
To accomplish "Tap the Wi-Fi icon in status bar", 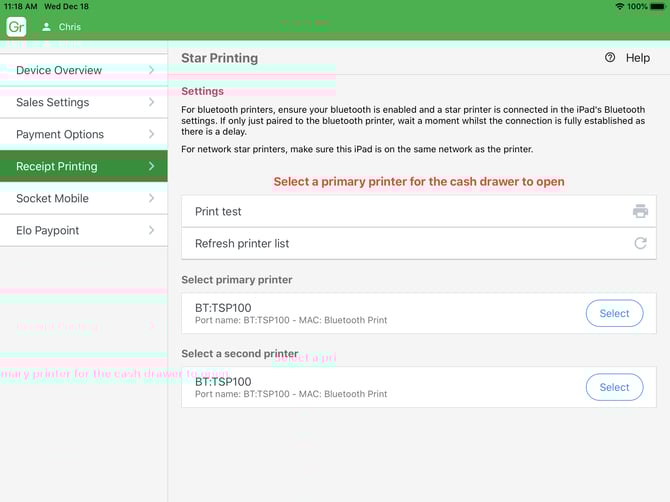I will click(619, 6).
